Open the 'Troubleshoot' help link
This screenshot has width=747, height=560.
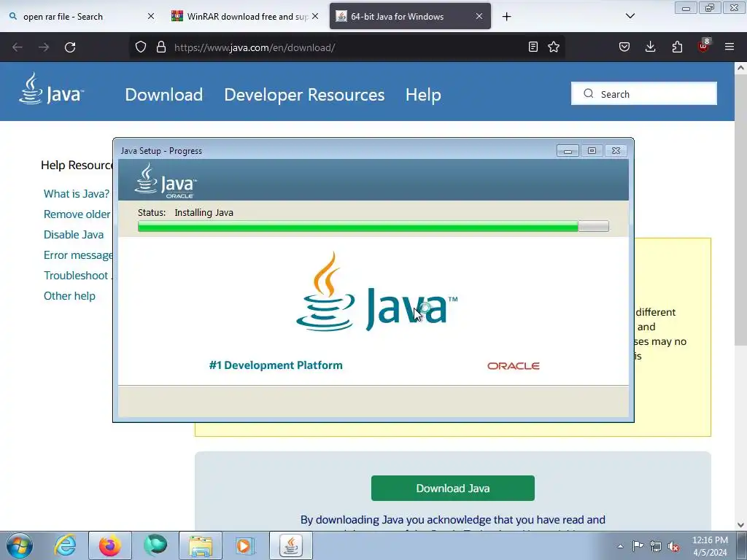(x=76, y=276)
